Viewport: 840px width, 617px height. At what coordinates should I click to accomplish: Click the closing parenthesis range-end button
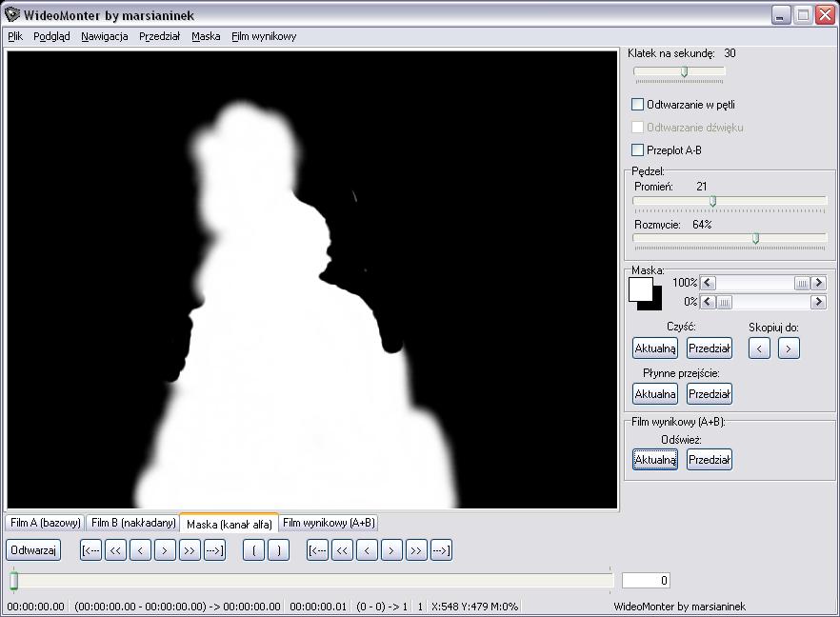click(278, 550)
